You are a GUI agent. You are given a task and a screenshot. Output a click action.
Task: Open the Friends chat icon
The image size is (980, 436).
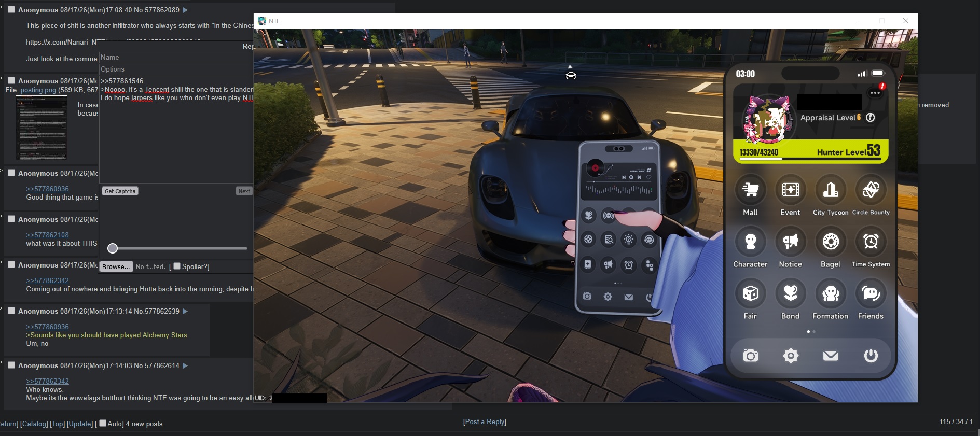[871, 293]
